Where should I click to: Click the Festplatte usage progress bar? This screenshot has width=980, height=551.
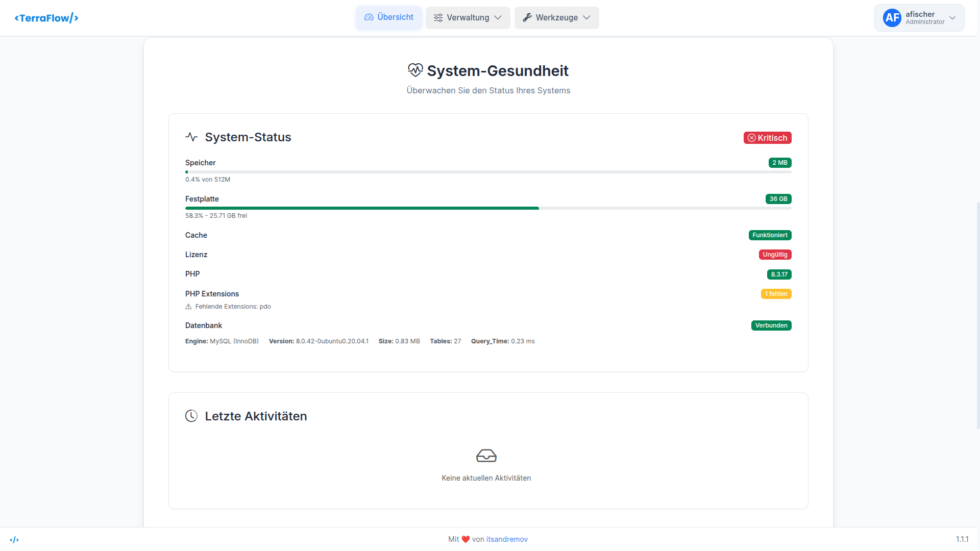pos(488,208)
